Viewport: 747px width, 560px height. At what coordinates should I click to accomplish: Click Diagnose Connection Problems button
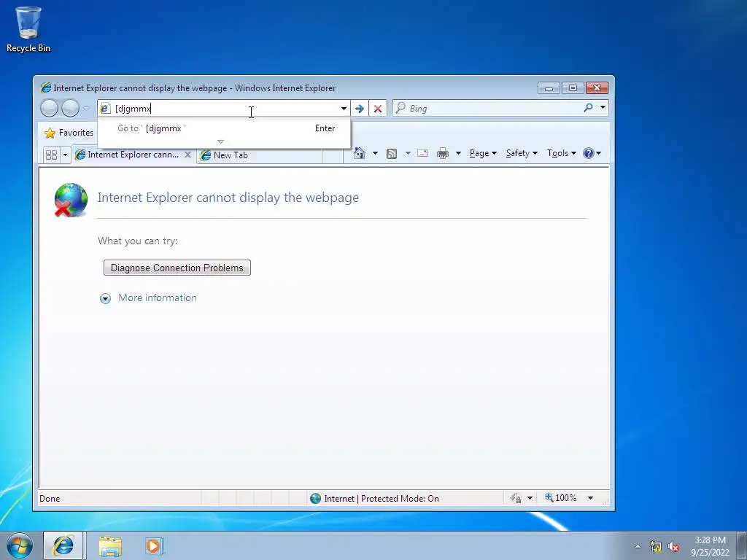[177, 268]
